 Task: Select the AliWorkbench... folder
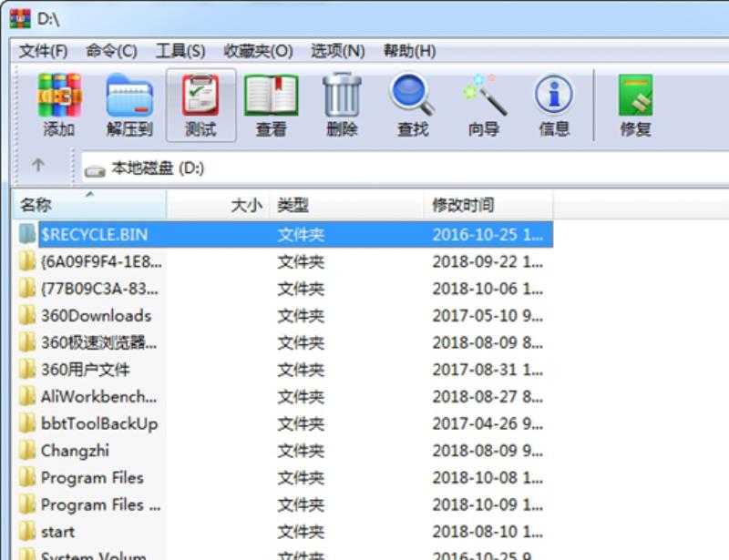pos(99,396)
